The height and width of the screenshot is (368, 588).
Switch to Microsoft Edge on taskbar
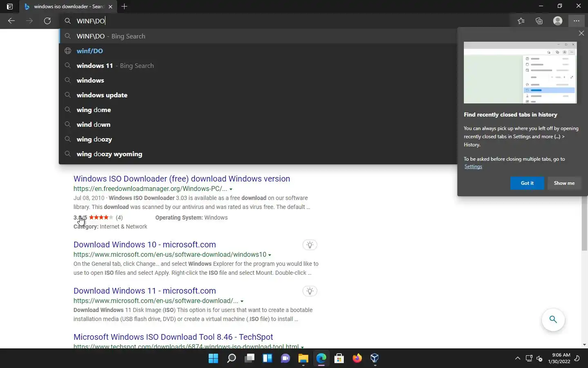point(321,359)
